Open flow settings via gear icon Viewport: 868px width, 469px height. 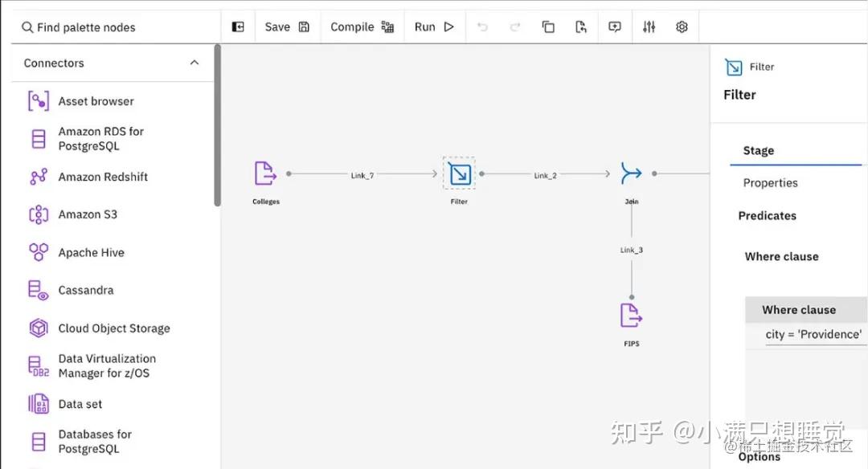[x=682, y=27]
